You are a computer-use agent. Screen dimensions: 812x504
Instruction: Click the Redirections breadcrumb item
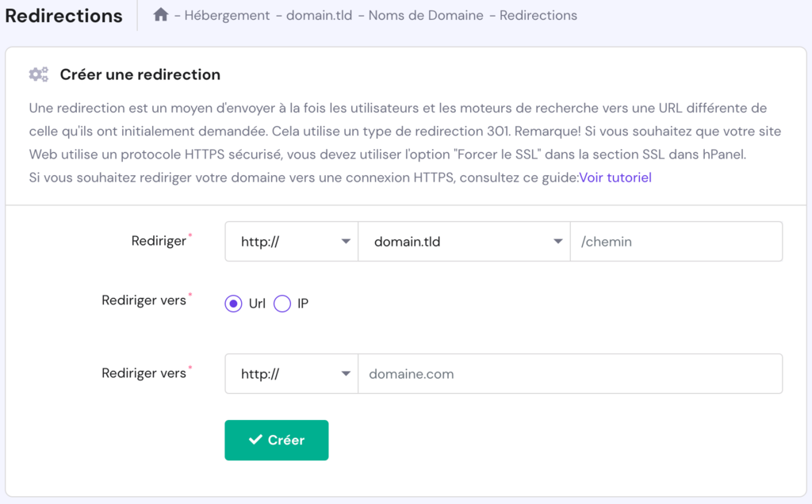click(538, 15)
